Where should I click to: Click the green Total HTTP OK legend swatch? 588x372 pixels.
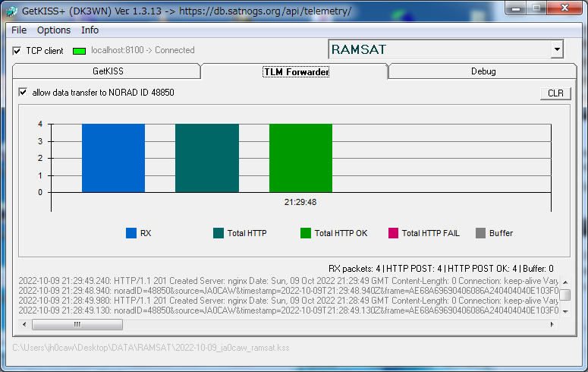(306, 233)
